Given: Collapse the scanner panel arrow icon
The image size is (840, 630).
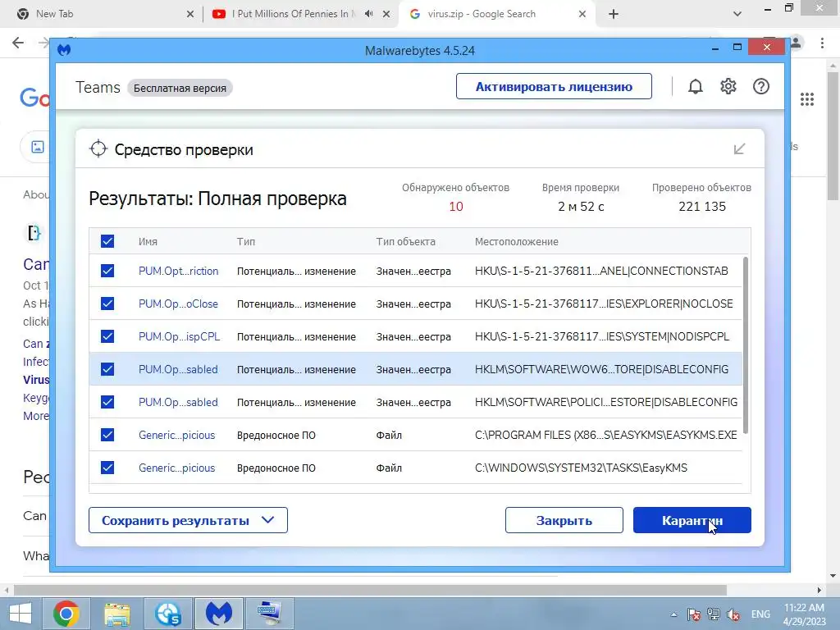Looking at the screenshot, I should (739, 149).
